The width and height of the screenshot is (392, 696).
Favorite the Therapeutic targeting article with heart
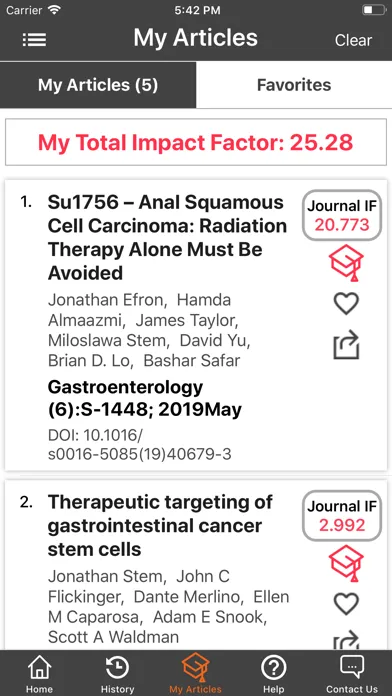tap(346, 604)
